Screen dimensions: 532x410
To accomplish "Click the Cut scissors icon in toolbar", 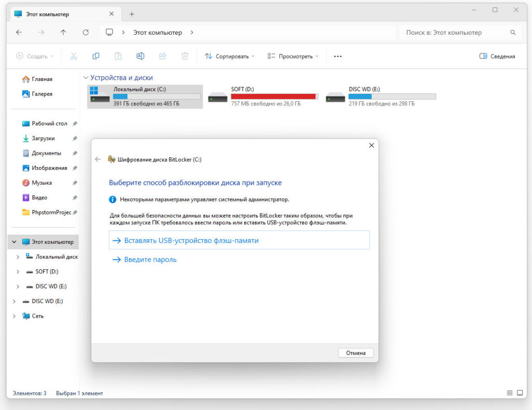I will [x=73, y=56].
